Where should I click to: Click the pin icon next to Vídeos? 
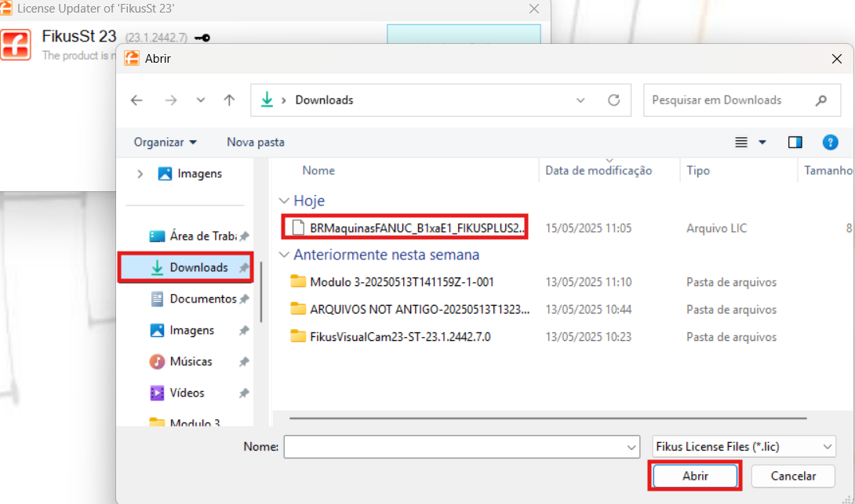point(244,393)
